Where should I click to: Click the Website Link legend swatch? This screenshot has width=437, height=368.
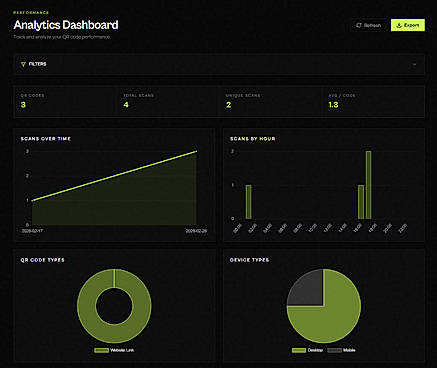pos(101,350)
